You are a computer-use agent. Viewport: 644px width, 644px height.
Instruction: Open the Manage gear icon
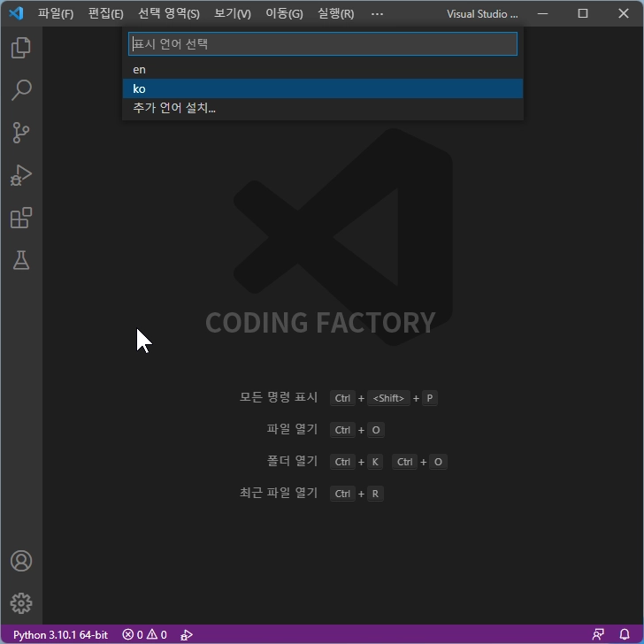tap(21, 603)
